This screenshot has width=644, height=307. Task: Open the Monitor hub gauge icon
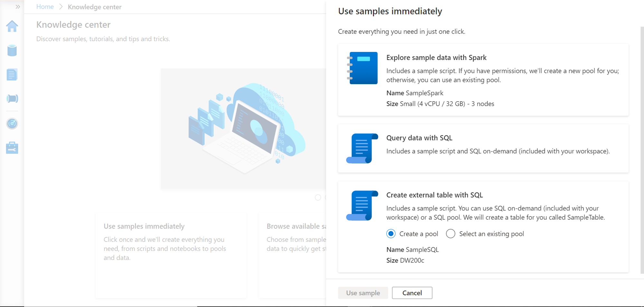(12, 124)
